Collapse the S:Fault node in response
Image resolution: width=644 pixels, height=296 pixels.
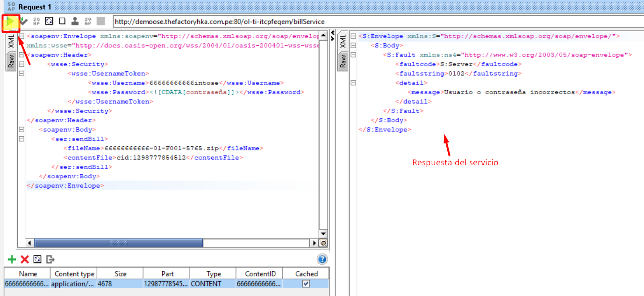[353, 55]
